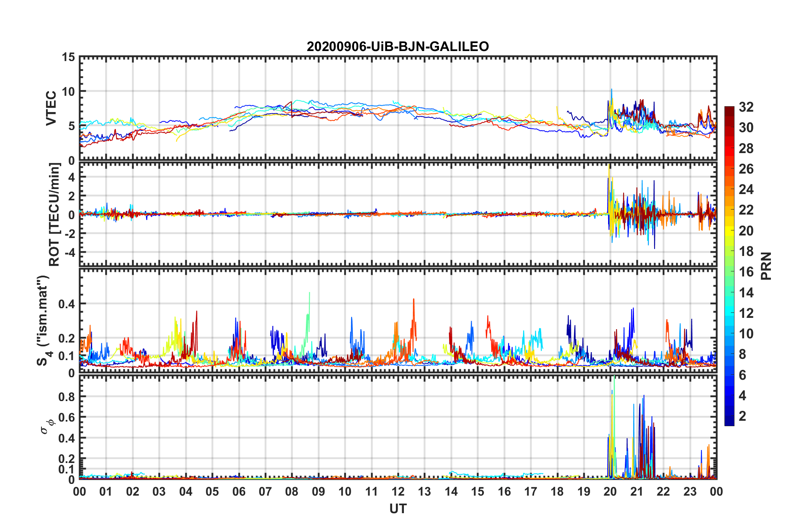Click the VTEC y-axis label
This screenshot has width=796, height=532.
click(51, 108)
